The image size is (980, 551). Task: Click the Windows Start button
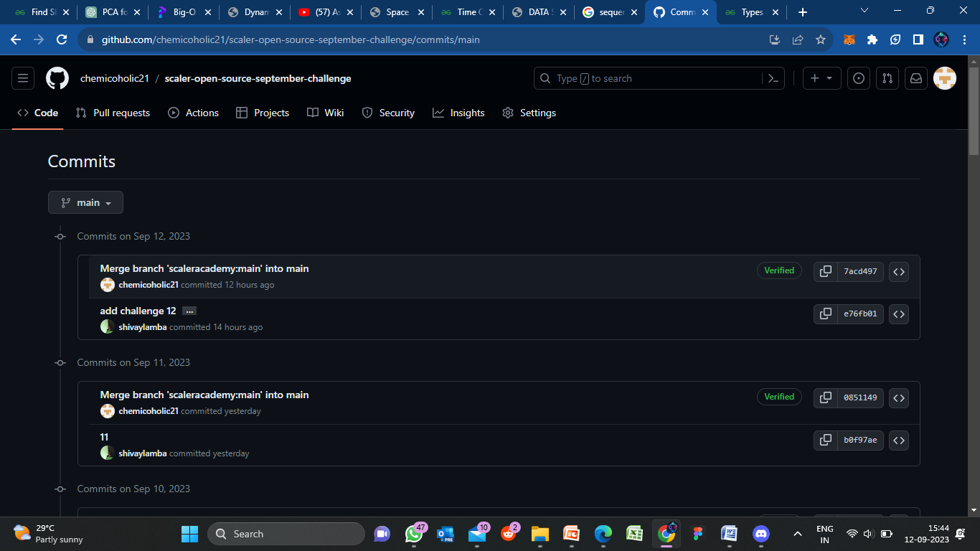(189, 534)
